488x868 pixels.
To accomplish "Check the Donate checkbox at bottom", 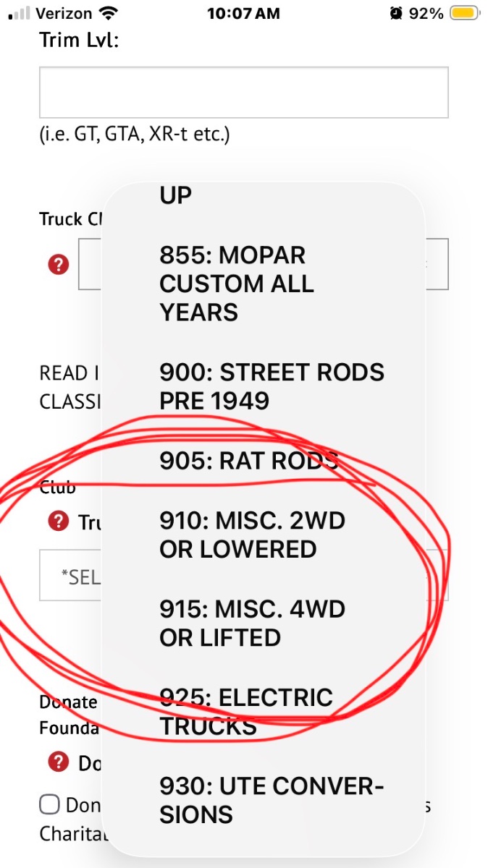I will (49, 804).
